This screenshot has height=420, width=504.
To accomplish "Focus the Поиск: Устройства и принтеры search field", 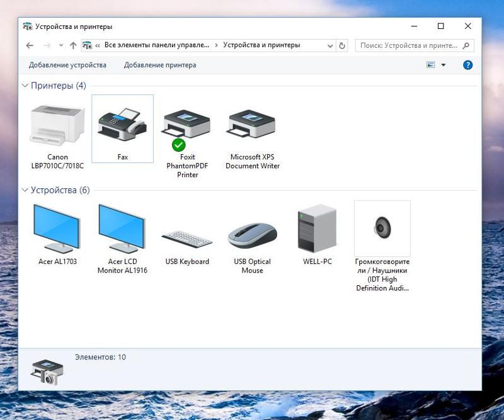I will coord(415,45).
